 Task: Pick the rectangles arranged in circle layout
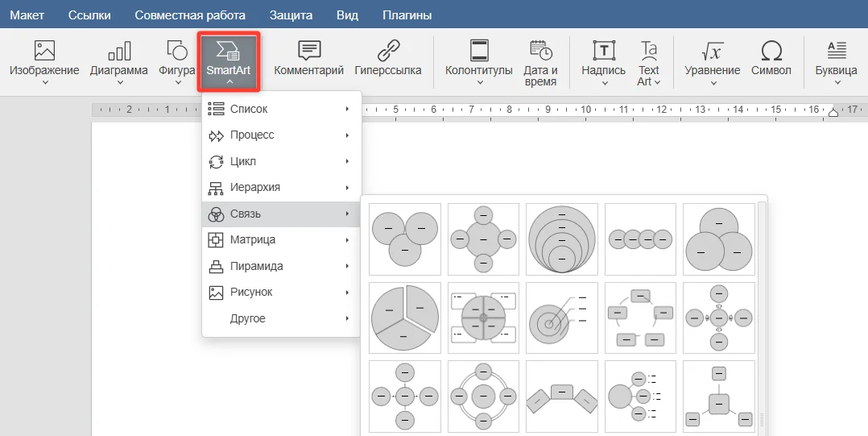tap(640, 318)
